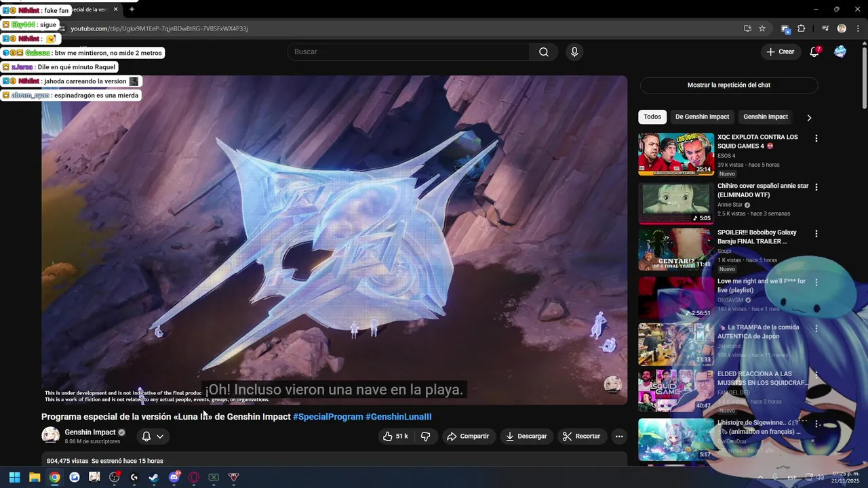Click the Recortar clip button
Screen dimensions: 868x488
(582, 436)
